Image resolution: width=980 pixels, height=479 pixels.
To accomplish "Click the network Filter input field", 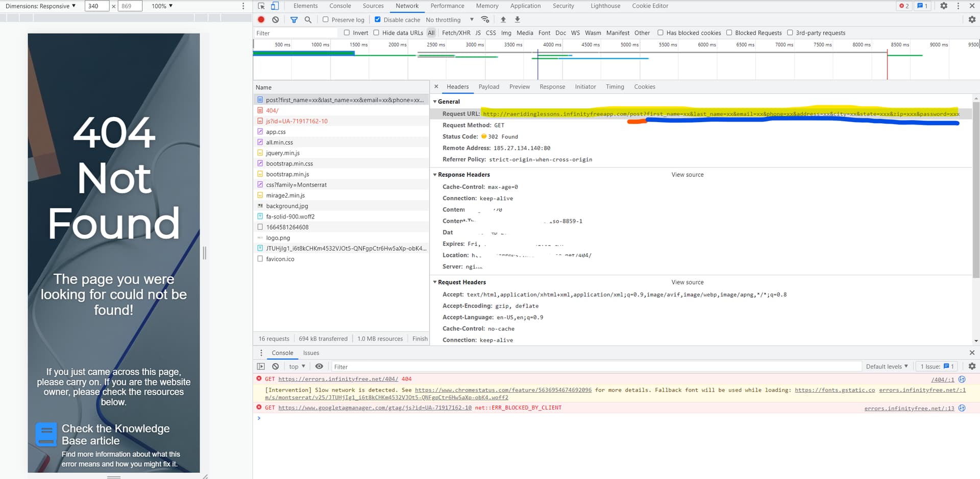I will 296,33.
